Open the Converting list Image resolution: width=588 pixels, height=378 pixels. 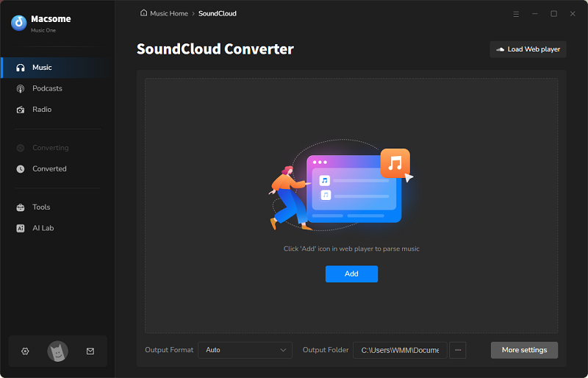tap(57, 148)
